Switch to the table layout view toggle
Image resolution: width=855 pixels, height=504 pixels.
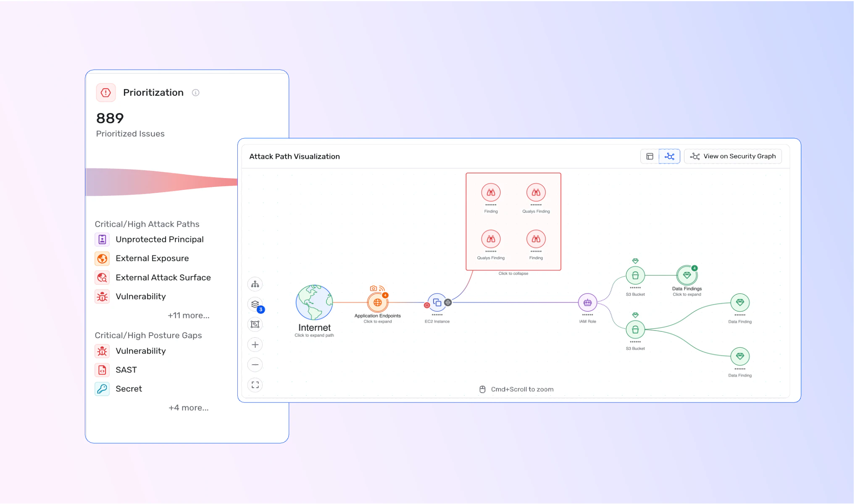[x=650, y=156]
